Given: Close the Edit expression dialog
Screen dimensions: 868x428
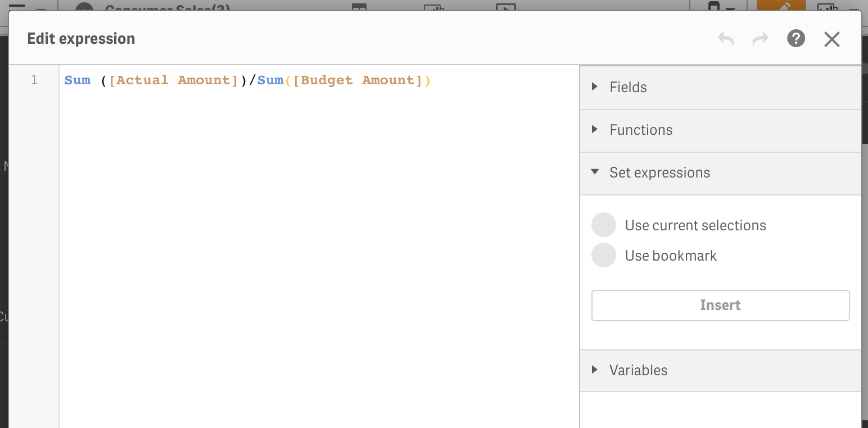Looking at the screenshot, I should tap(832, 39).
